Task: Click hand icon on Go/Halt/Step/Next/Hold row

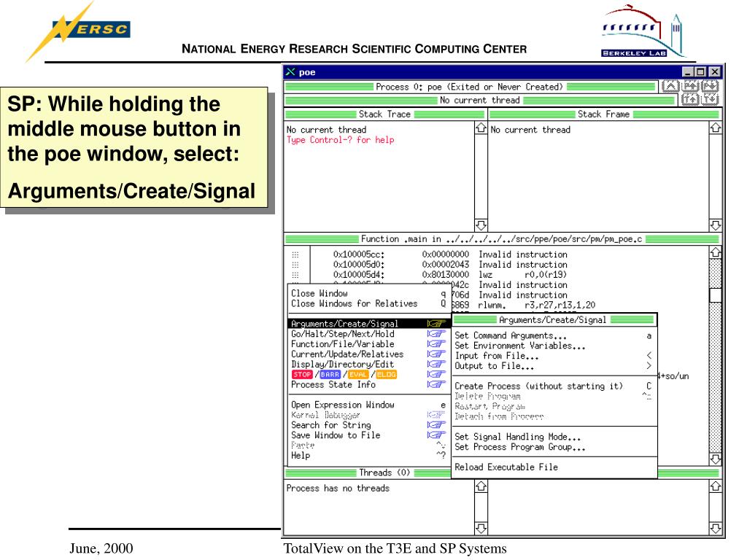Action: click(436, 334)
